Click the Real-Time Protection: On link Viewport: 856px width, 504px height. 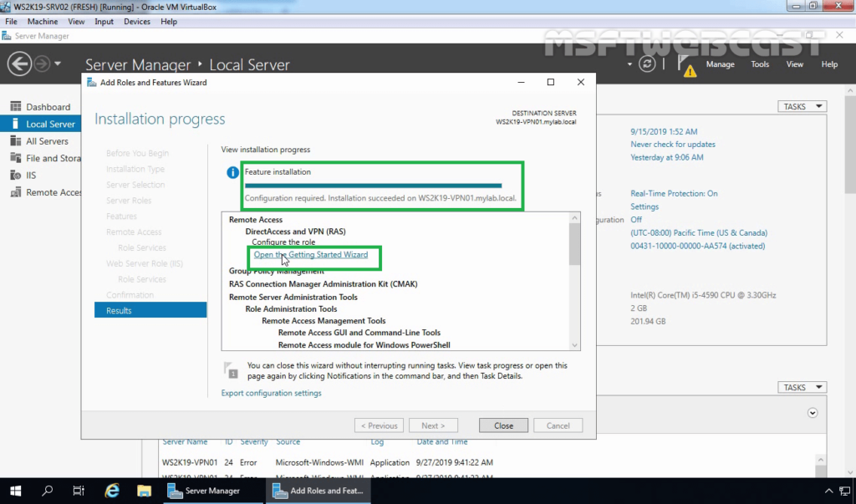(674, 193)
